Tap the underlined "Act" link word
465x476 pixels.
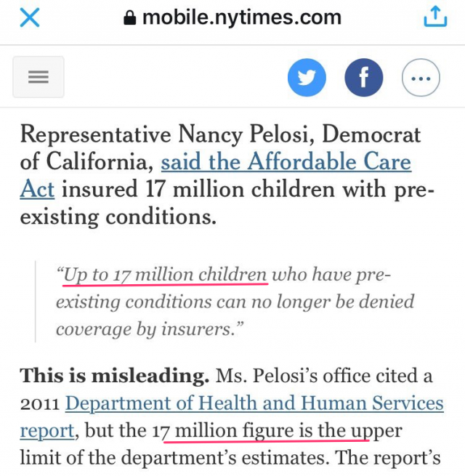pyautogui.click(x=37, y=189)
